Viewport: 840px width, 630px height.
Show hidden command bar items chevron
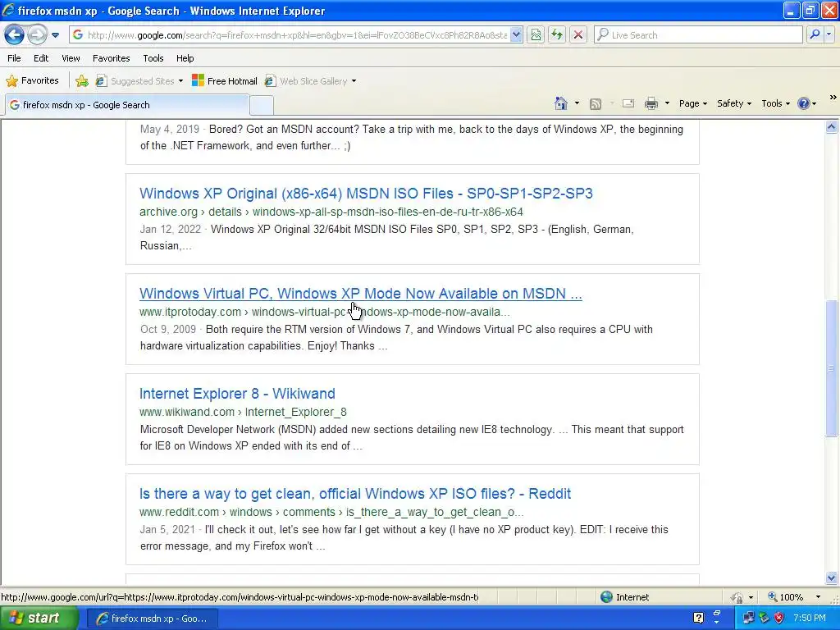point(833,98)
